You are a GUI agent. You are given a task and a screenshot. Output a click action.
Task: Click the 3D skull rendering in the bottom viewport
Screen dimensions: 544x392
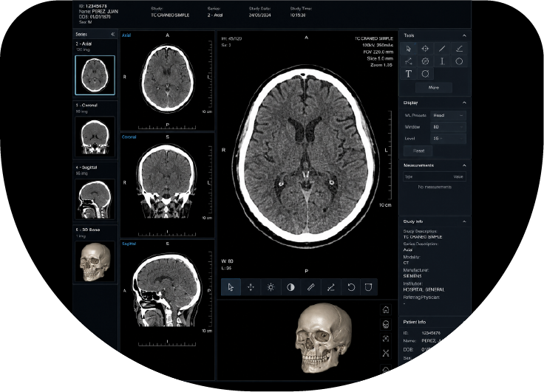(x=323, y=338)
